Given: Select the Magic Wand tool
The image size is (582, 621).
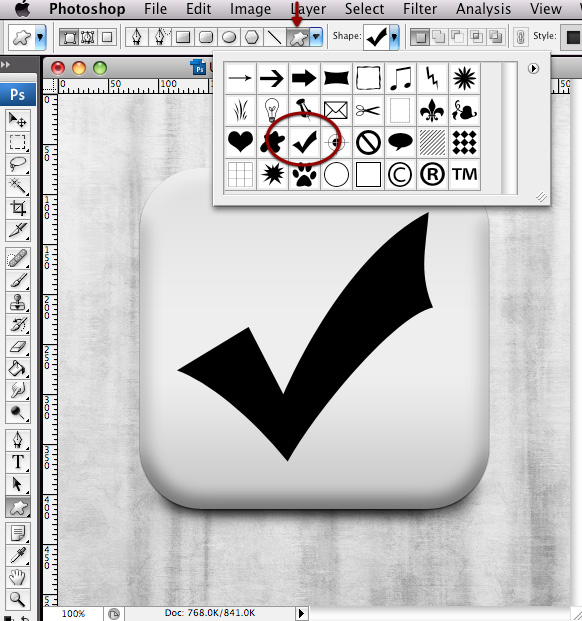Looking at the screenshot, I should pos(17,186).
